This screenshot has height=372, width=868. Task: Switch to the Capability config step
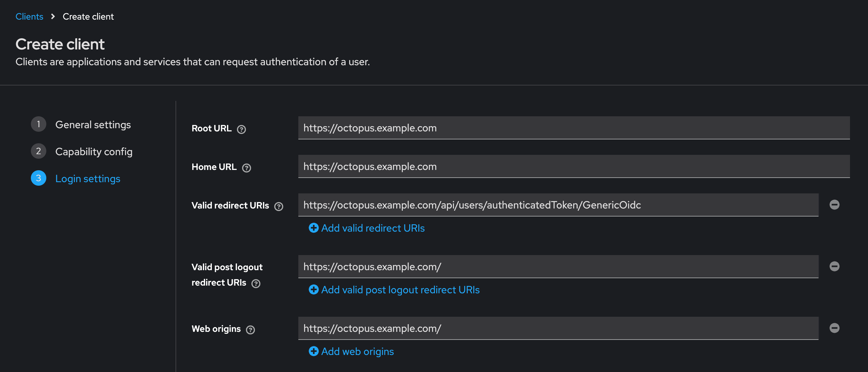[x=94, y=152]
